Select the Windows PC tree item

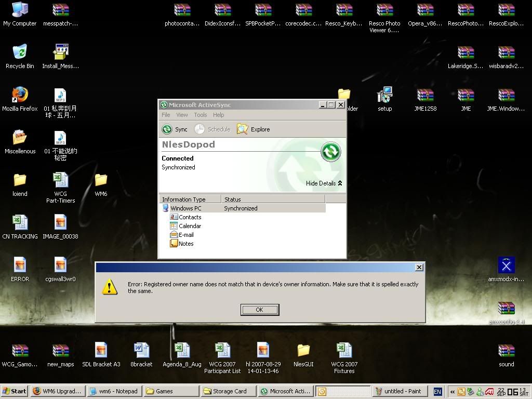coord(185,208)
